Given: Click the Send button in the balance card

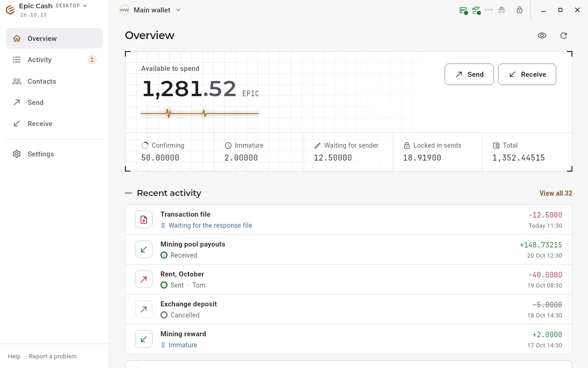Looking at the screenshot, I should click(469, 74).
